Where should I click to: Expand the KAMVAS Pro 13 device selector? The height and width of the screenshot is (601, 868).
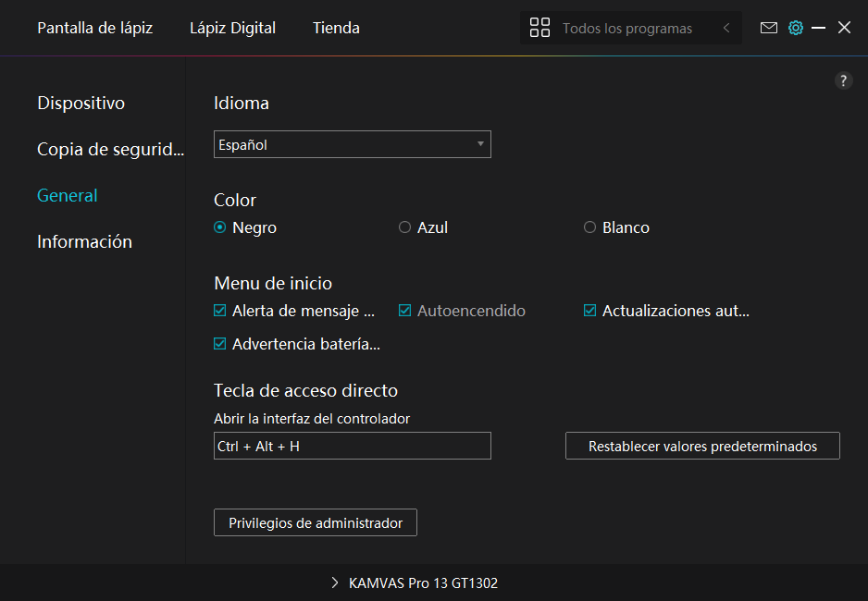[x=415, y=583]
